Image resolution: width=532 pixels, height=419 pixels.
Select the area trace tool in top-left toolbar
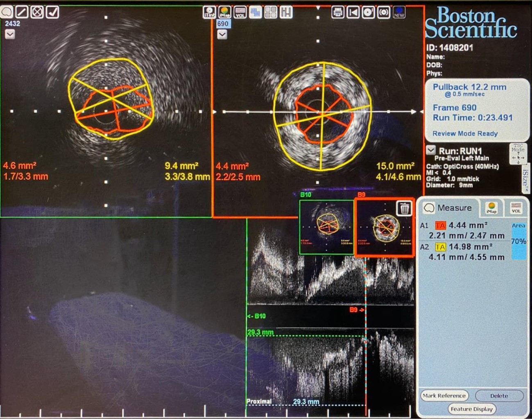[x=7, y=12]
